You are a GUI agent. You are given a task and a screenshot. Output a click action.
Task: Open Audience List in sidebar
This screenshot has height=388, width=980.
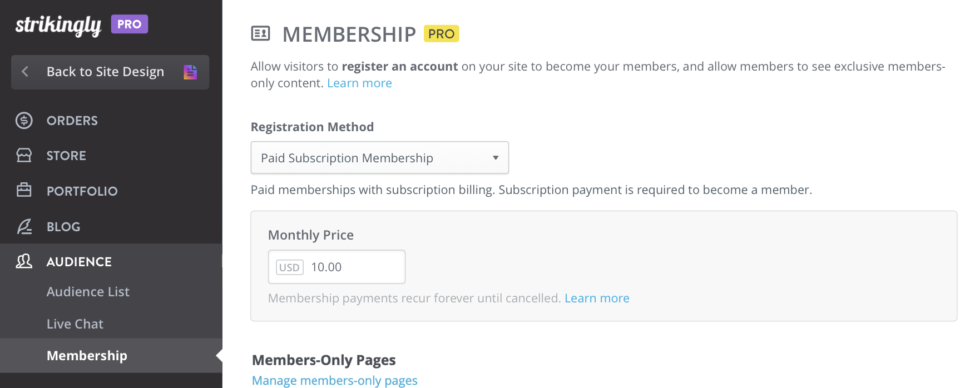pyautogui.click(x=88, y=292)
